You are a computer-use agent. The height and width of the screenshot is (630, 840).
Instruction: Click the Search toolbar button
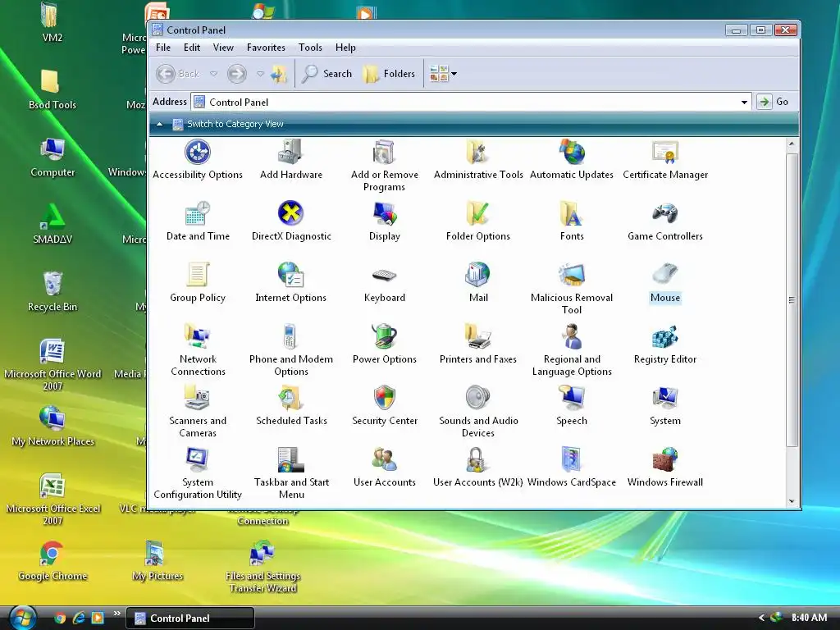click(x=326, y=74)
